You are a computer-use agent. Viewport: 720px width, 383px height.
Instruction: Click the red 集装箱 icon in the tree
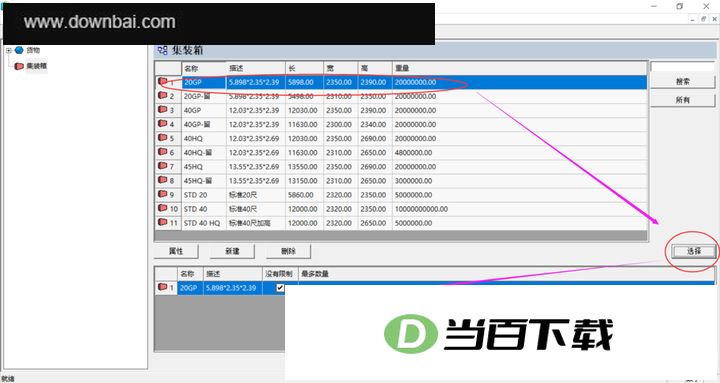coord(19,66)
